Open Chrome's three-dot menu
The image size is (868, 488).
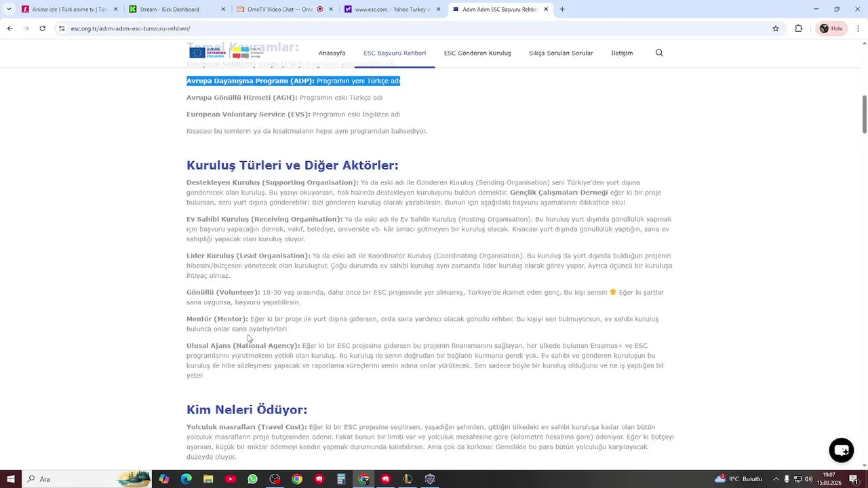[x=858, y=28]
